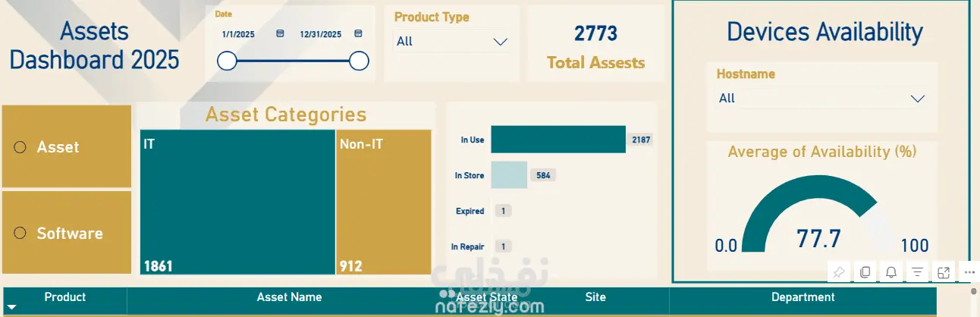Expand the Hostname dropdown
Screen dimensions: 980x317
point(917,99)
